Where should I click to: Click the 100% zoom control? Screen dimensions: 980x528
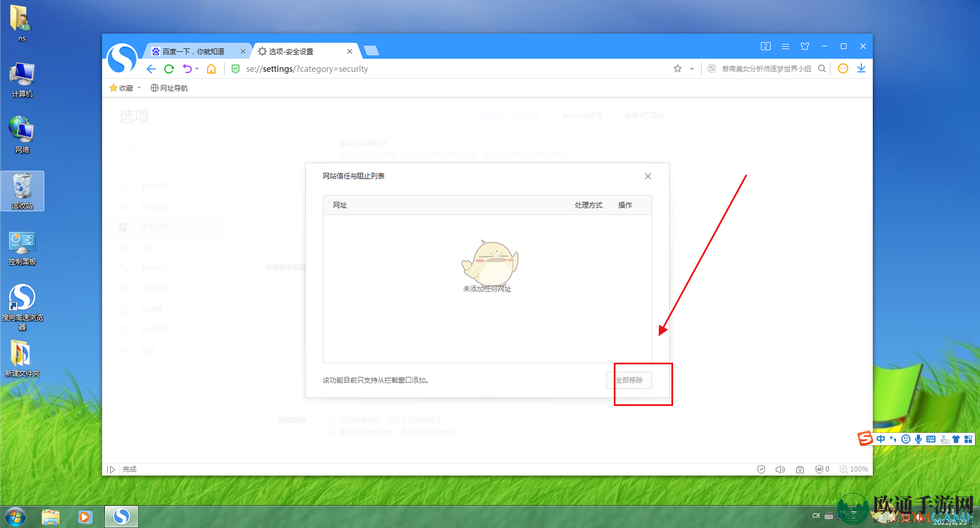click(x=854, y=469)
